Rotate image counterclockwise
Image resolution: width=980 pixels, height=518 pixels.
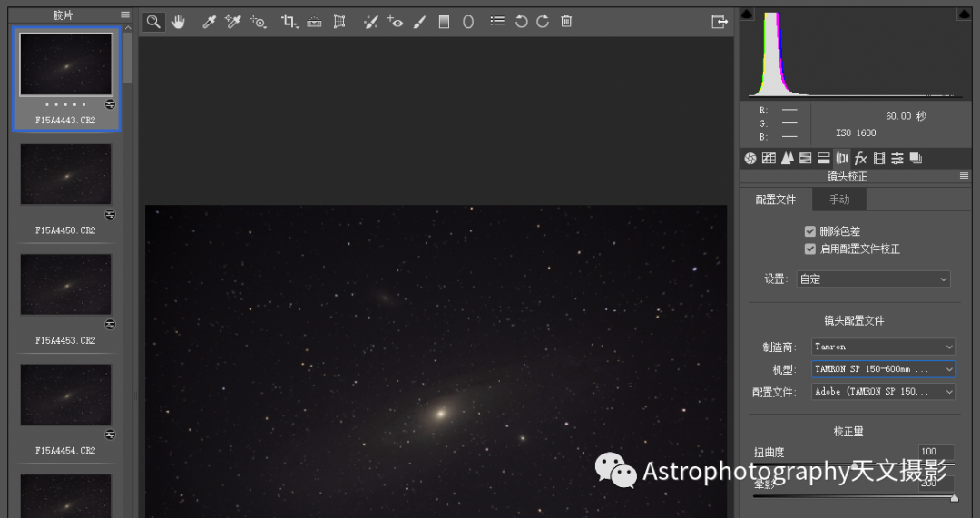point(521,22)
